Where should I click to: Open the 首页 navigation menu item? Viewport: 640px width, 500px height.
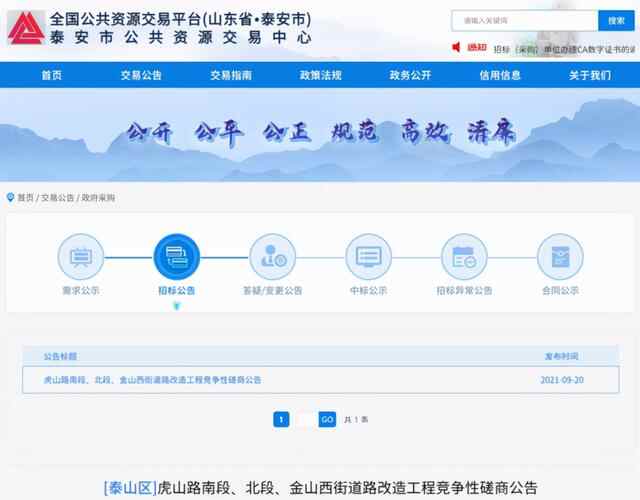tap(51, 75)
